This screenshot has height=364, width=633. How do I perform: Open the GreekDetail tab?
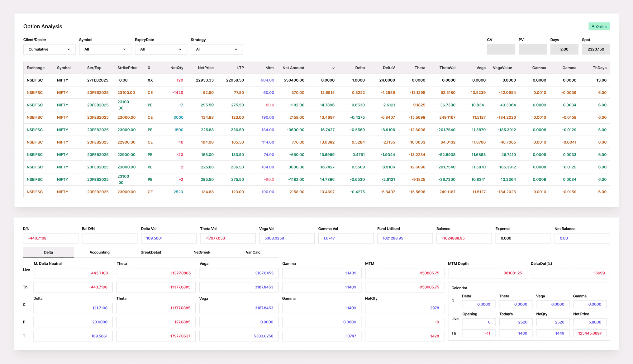tap(151, 252)
